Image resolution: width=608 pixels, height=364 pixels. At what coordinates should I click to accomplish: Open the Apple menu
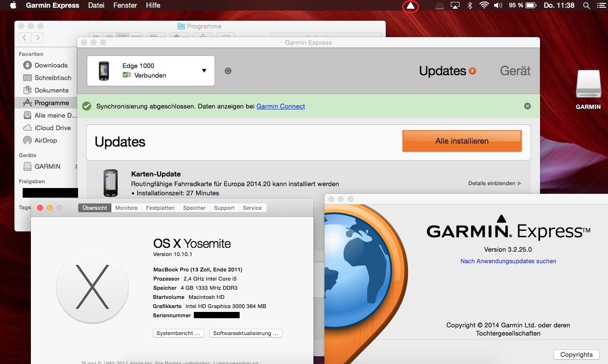[x=13, y=5]
